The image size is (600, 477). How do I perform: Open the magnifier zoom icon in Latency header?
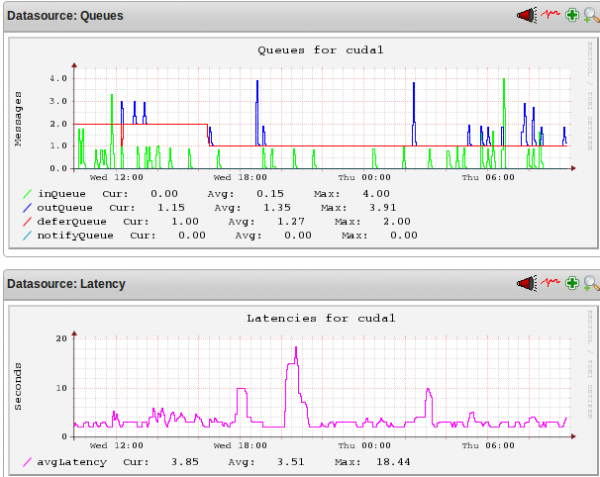[x=590, y=284]
